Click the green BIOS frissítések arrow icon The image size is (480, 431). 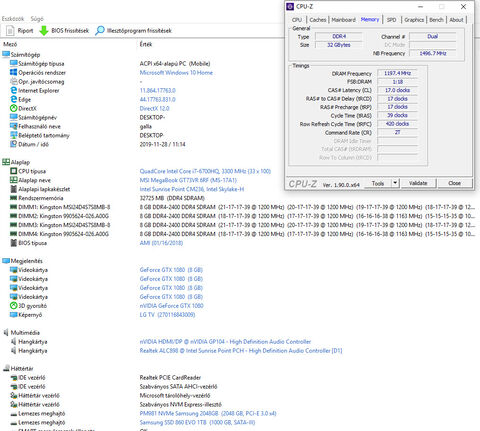point(44,31)
